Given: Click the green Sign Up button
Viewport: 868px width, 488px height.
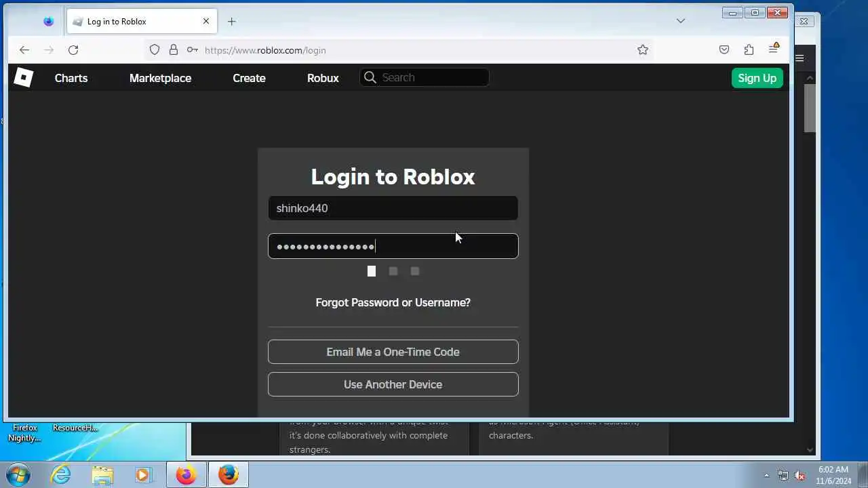Looking at the screenshot, I should (757, 78).
